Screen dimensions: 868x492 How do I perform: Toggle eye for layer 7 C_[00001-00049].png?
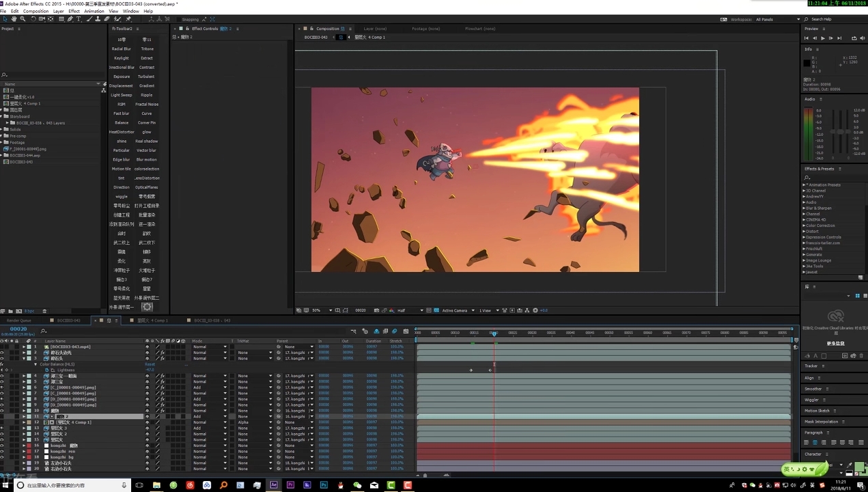tap(3, 393)
